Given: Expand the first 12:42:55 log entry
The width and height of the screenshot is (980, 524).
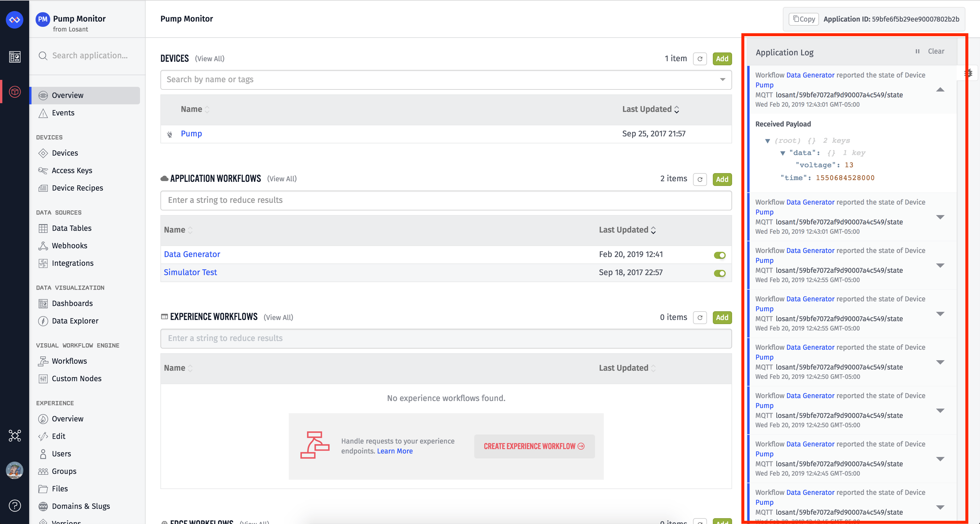Looking at the screenshot, I should click(940, 265).
